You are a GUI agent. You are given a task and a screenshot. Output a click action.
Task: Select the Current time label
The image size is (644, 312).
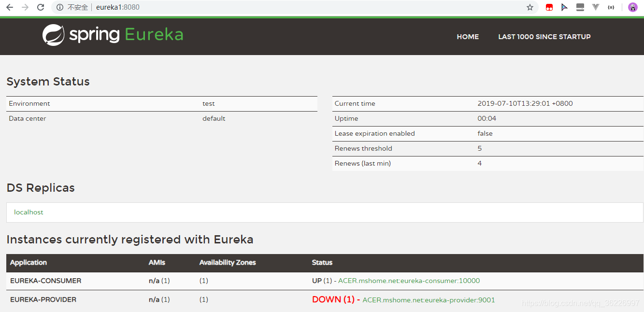pos(355,103)
